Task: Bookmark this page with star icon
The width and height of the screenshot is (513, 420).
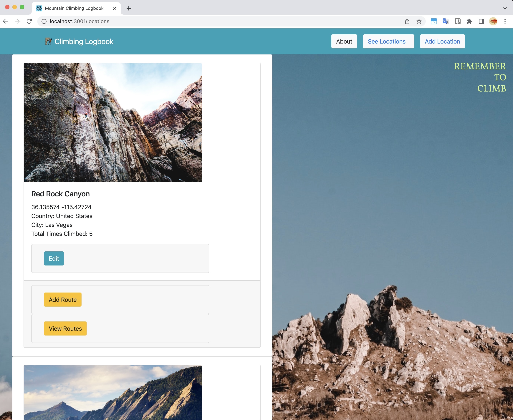Action: (x=419, y=21)
